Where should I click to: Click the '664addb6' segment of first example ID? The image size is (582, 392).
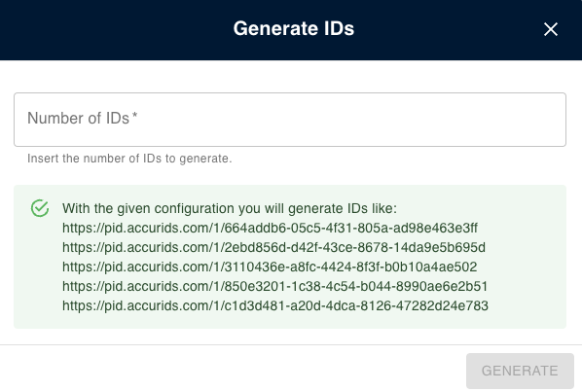249,228
